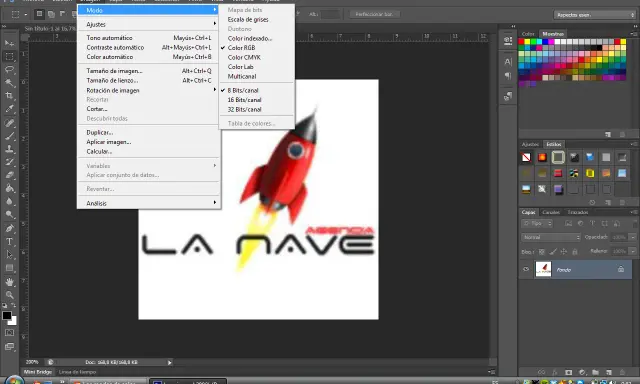Image resolution: width=640 pixels, height=384 pixels.
Task: Click the foreground black color swatch
Action: coord(7,315)
